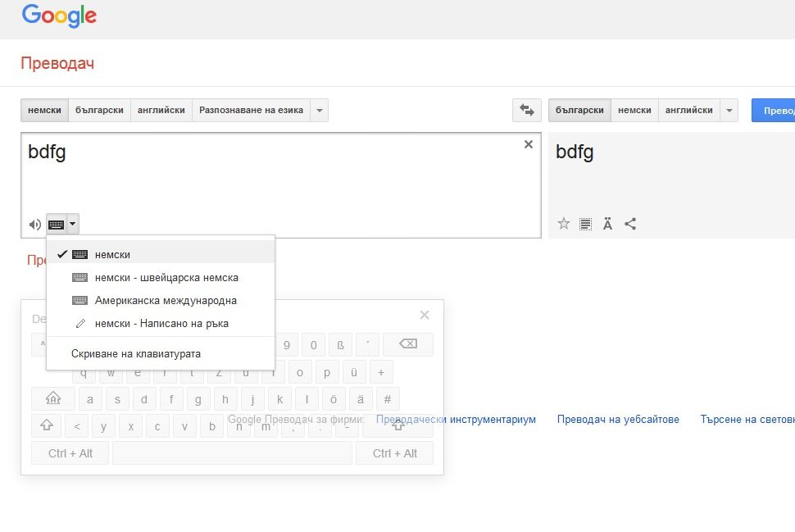Click the listen speaker icon under source text

tap(34, 224)
